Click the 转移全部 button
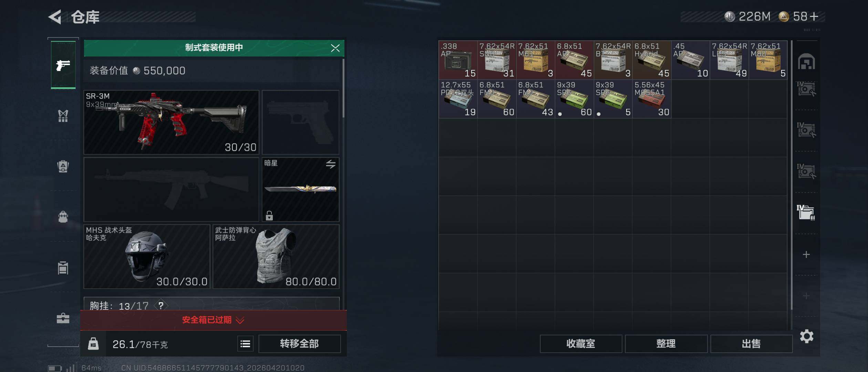Image resolution: width=868 pixels, height=372 pixels. (x=299, y=344)
